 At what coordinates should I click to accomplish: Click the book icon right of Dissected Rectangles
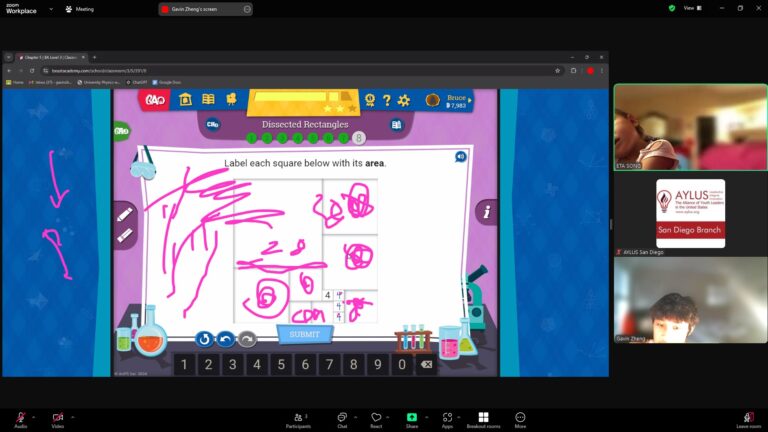pos(396,125)
